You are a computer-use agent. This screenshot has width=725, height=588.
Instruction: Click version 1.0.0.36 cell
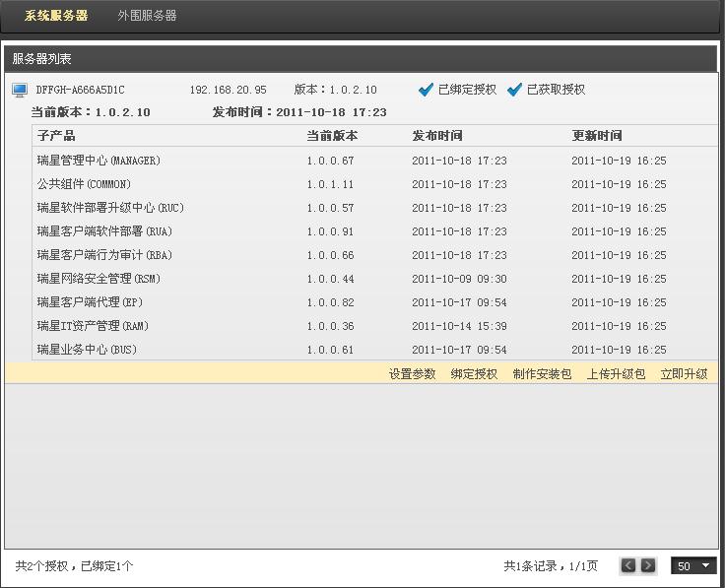(330, 325)
